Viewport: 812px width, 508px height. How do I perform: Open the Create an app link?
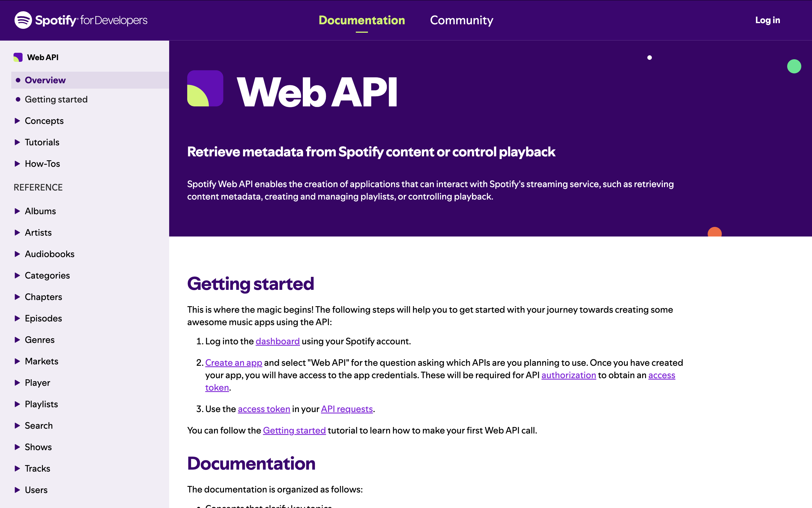[233, 363]
